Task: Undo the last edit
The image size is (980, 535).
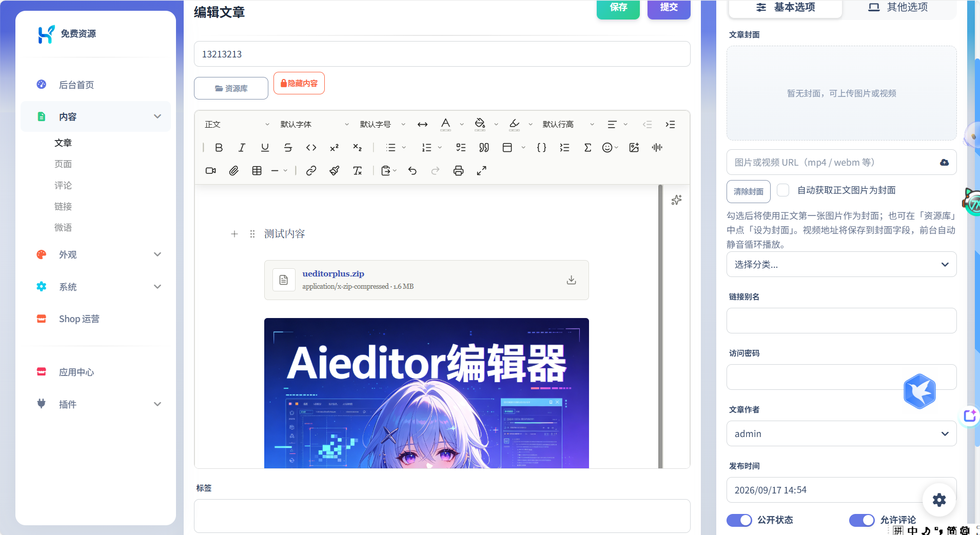Action: [413, 171]
